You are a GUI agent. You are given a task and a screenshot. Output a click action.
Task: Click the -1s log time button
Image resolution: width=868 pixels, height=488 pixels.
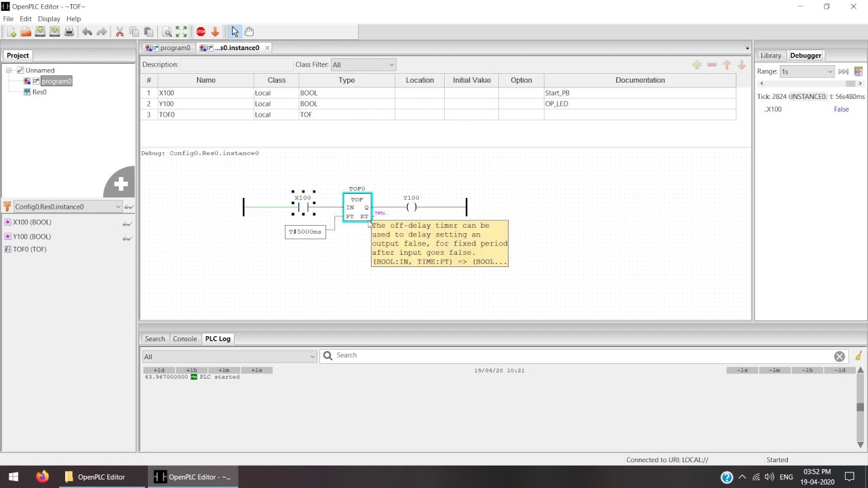pos(742,370)
